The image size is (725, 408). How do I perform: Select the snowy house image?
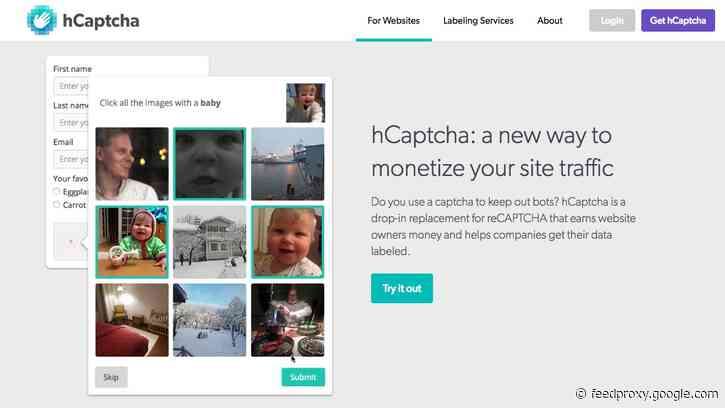point(209,242)
